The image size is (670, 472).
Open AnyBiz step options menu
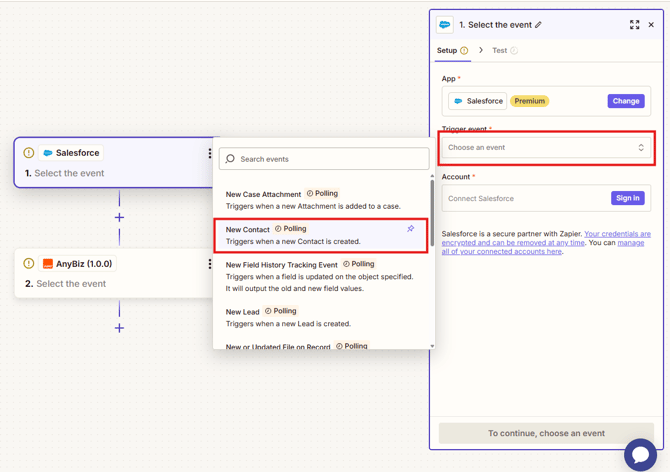(x=210, y=264)
